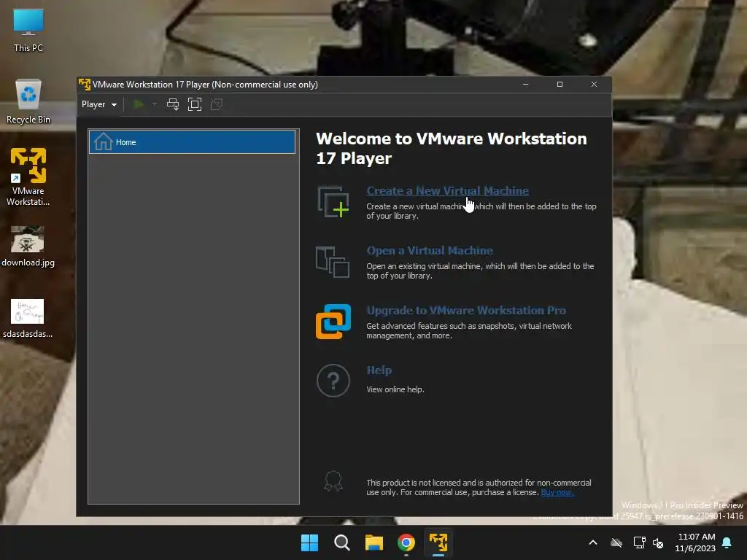Open File Explorer from taskbar
The width and height of the screenshot is (747, 560).
tap(374, 542)
